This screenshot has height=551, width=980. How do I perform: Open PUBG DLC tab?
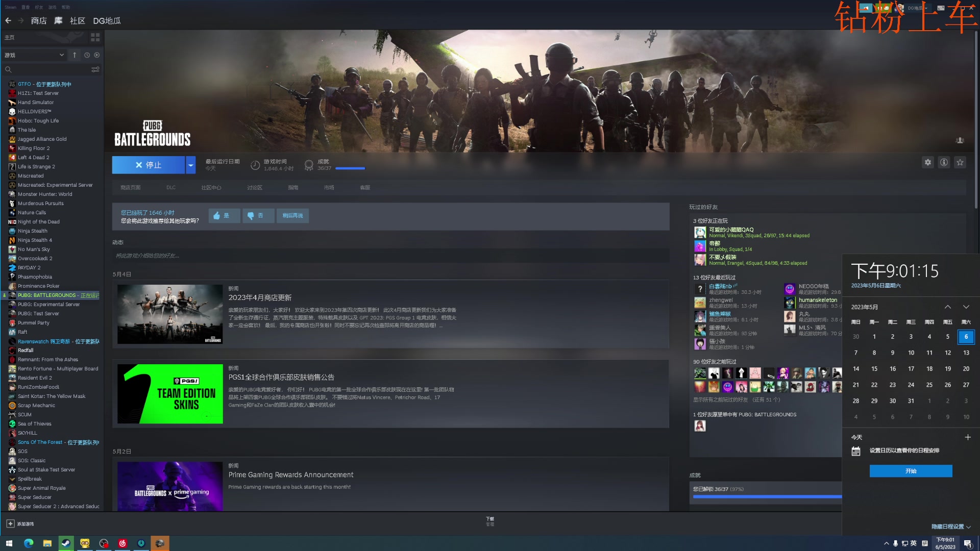171,188
